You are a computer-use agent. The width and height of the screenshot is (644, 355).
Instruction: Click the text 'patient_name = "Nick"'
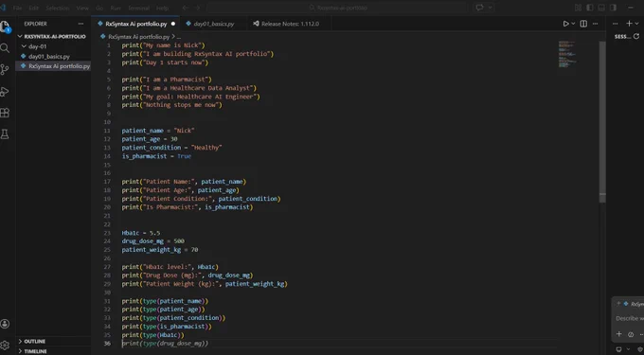158,131
